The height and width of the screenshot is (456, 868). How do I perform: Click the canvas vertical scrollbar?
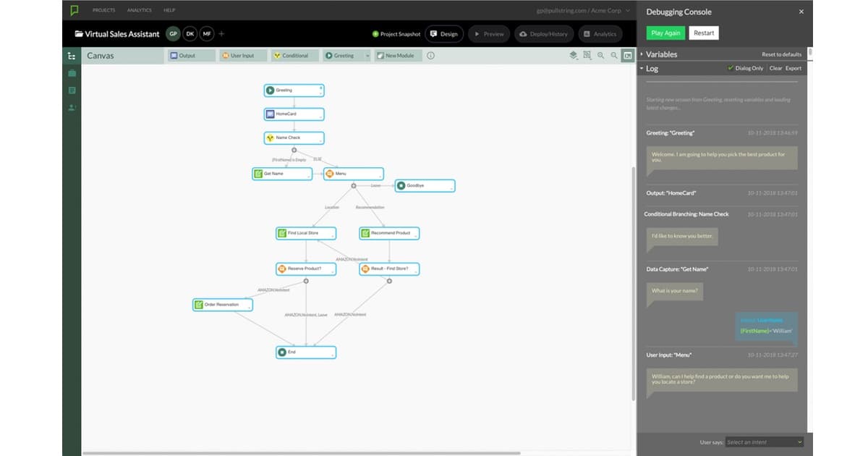click(x=633, y=282)
